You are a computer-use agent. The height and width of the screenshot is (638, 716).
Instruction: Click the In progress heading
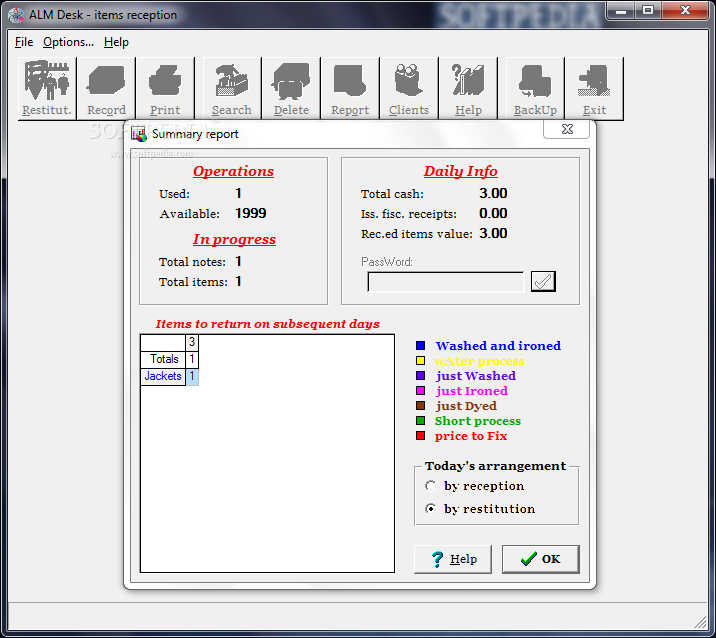click(234, 239)
